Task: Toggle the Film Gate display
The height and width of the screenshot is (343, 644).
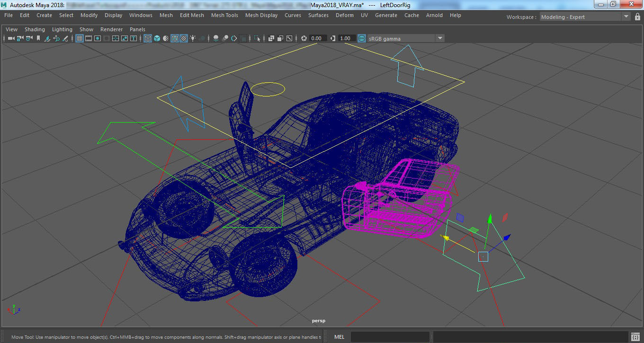Action: point(89,38)
